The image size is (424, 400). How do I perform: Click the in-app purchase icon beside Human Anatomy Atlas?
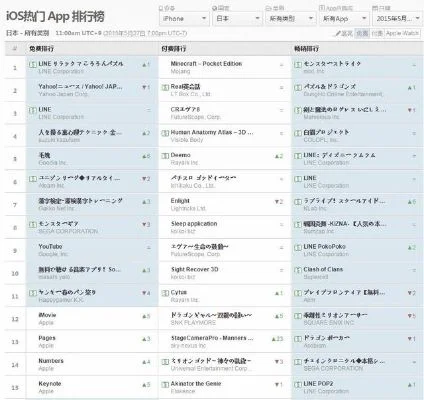[x=165, y=133]
